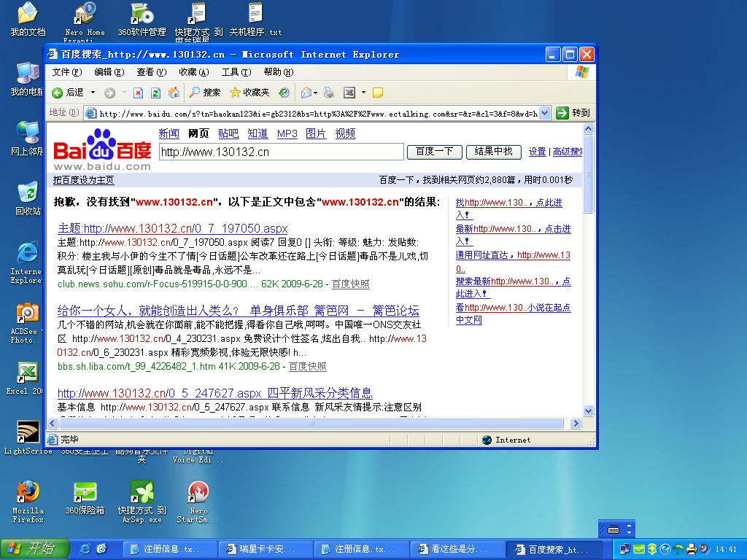Open the 搜索 search pane button
747x560 pixels.
[205, 93]
